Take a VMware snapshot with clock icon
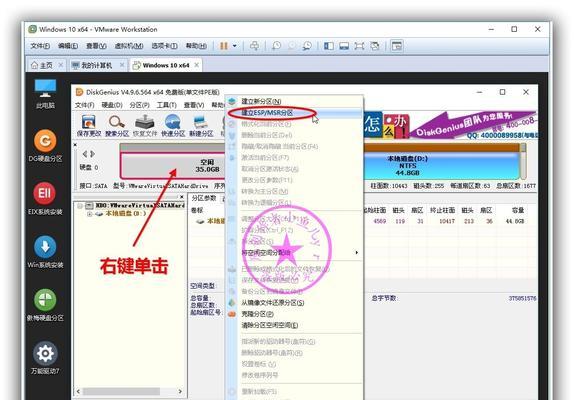 click(276, 46)
